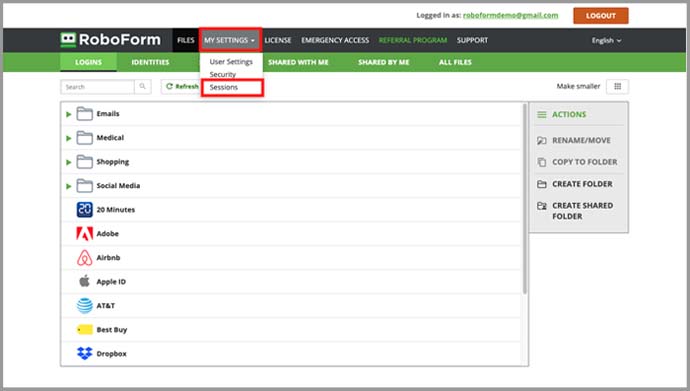Switch to the Shared By Me tab
The width and height of the screenshot is (690, 391).
click(384, 62)
